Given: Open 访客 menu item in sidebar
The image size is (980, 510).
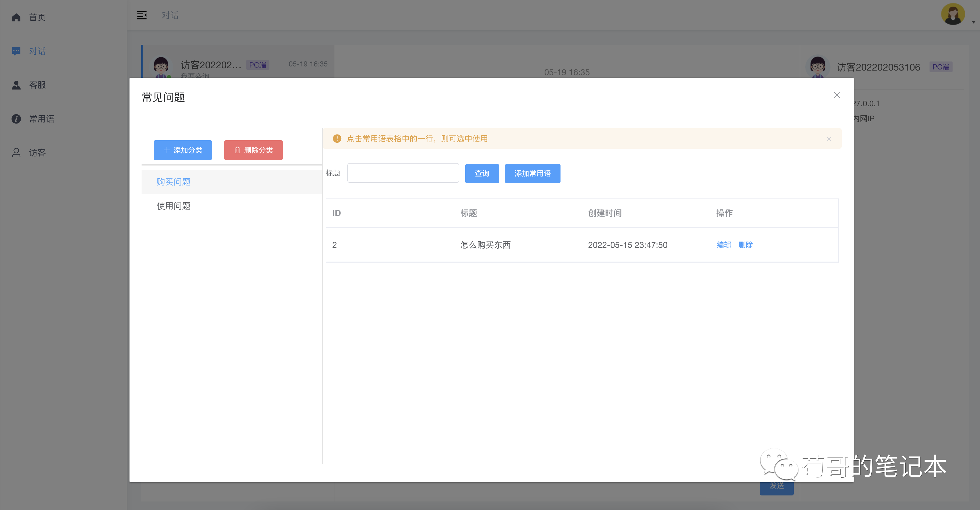Looking at the screenshot, I should pyautogui.click(x=63, y=153).
